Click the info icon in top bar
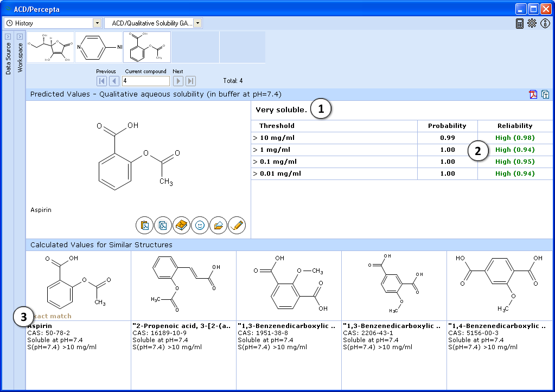Screen dimensions: 555x392 click(x=545, y=23)
